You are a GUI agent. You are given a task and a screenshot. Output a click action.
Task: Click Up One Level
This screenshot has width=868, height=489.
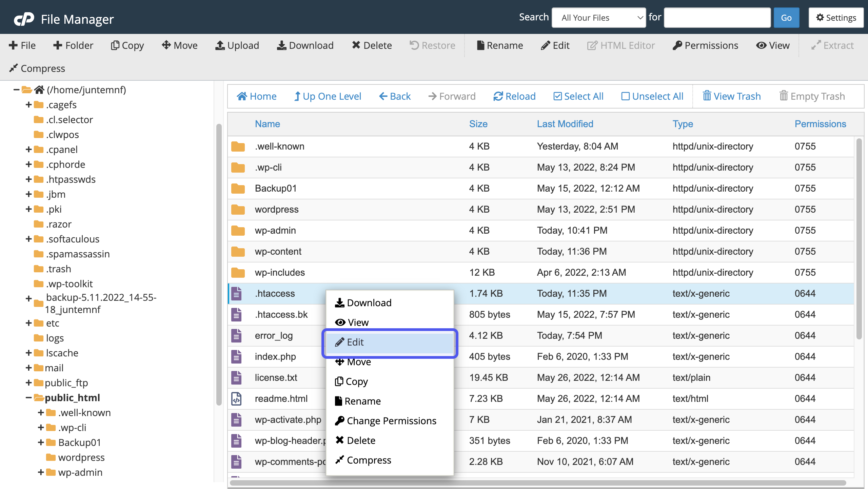[x=328, y=96]
